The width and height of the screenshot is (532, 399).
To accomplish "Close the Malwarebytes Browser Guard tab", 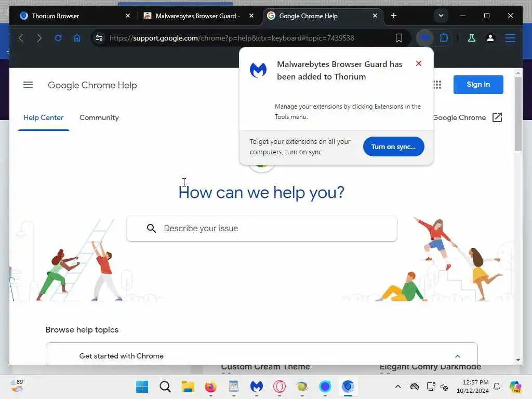I will [251, 16].
